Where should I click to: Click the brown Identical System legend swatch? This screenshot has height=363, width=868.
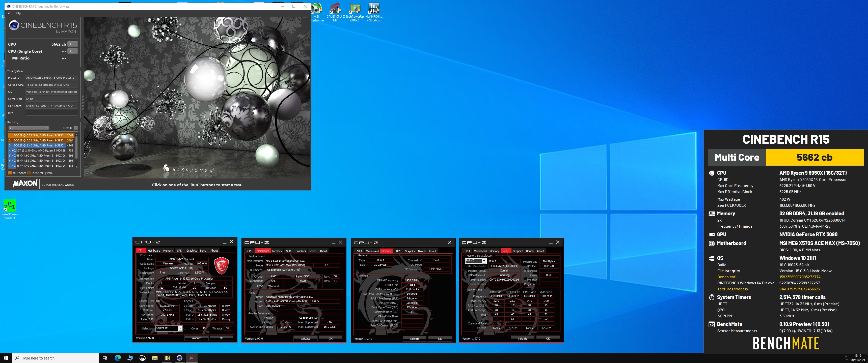tap(29, 173)
